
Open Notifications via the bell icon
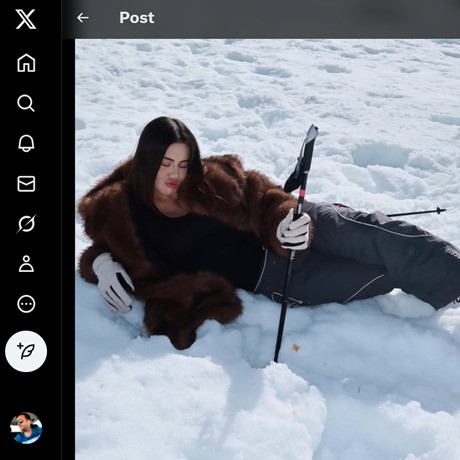pos(26,143)
